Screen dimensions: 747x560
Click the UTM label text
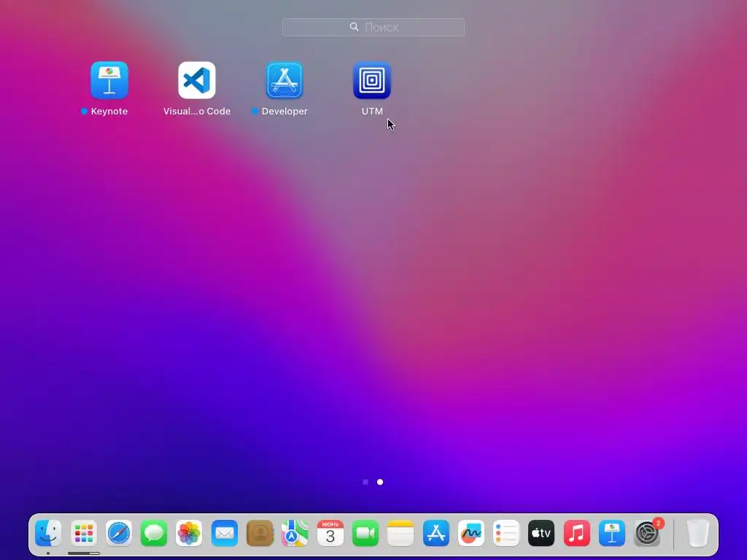[372, 111]
